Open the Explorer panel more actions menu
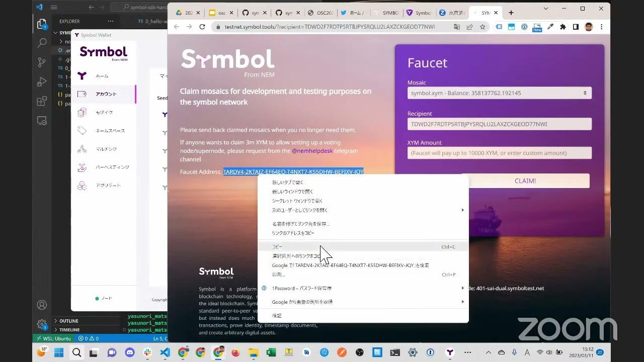This screenshot has height=362, width=644. pyautogui.click(x=111, y=21)
